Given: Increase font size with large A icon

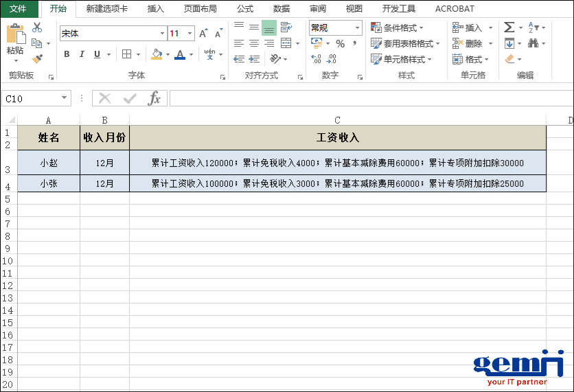Looking at the screenshot, I should (x=203, y=34).
